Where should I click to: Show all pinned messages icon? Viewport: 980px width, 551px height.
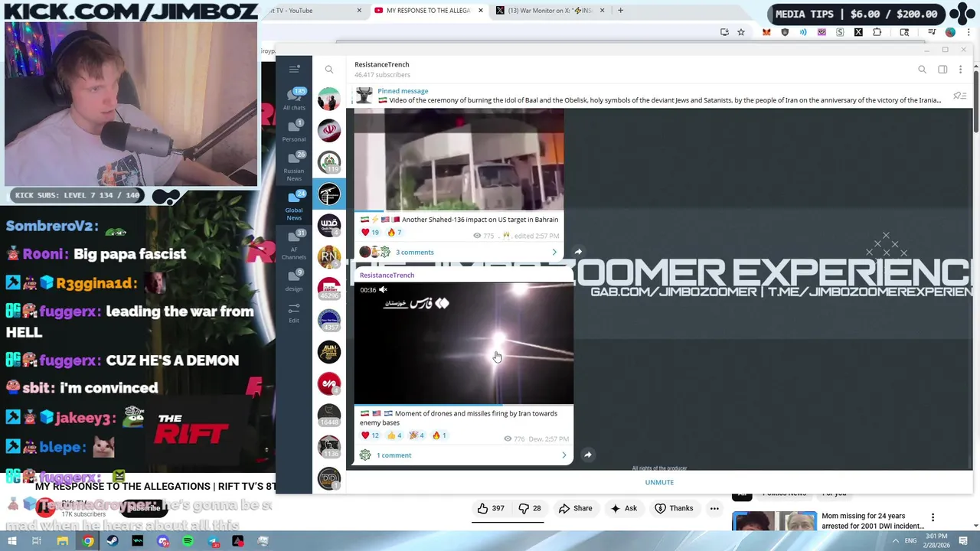[959, 96]
